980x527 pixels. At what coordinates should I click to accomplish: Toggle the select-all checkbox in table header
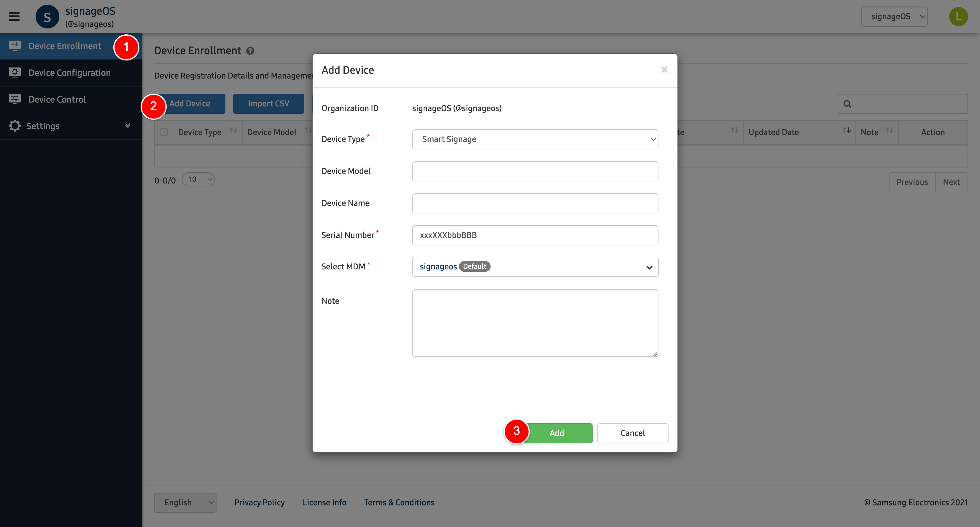click(164, 132)
